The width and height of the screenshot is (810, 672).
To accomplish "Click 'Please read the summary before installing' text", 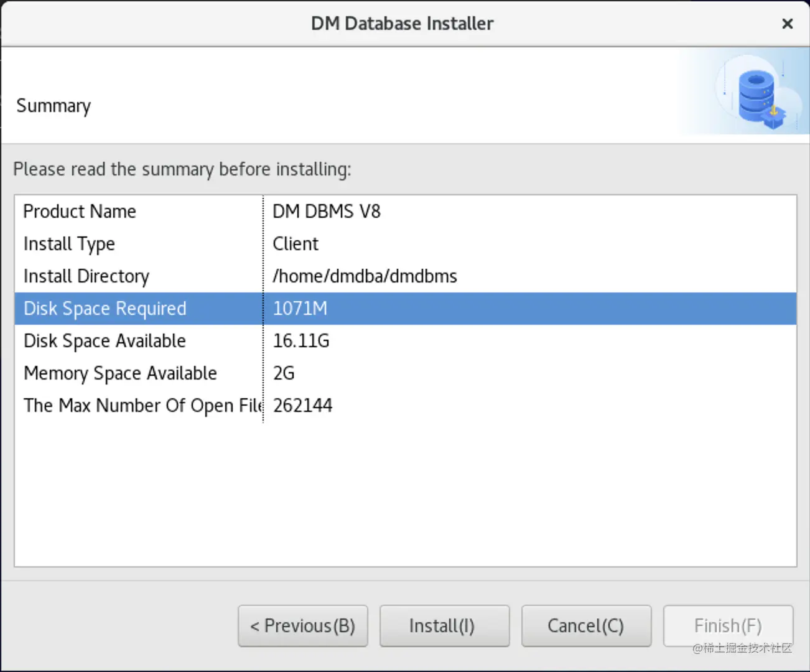I will 182,169.
